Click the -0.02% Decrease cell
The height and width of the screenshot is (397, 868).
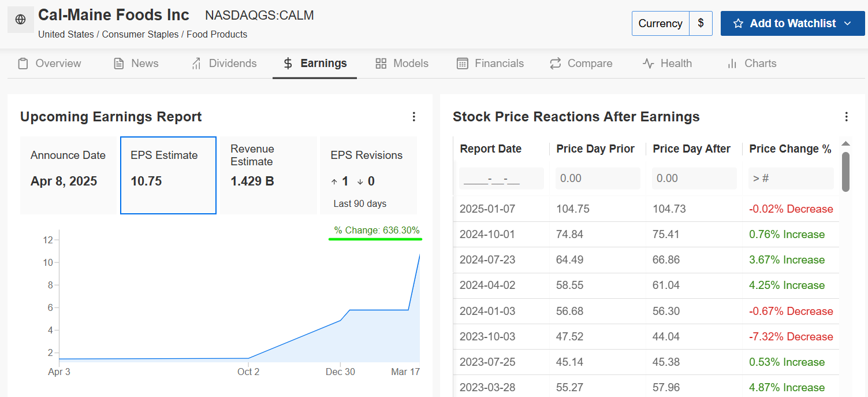pos(791,209)
